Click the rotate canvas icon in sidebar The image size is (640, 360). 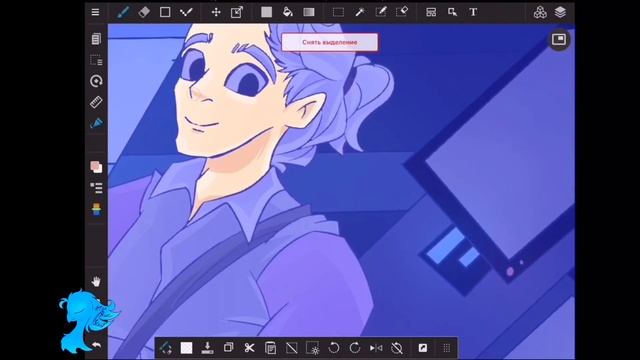[x=96, y=81]
